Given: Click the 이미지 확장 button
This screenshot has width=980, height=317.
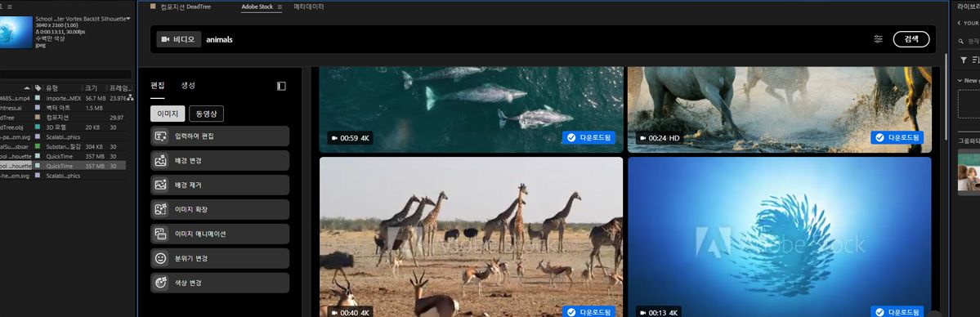Looking at the screenshot, I should (220, 209).
